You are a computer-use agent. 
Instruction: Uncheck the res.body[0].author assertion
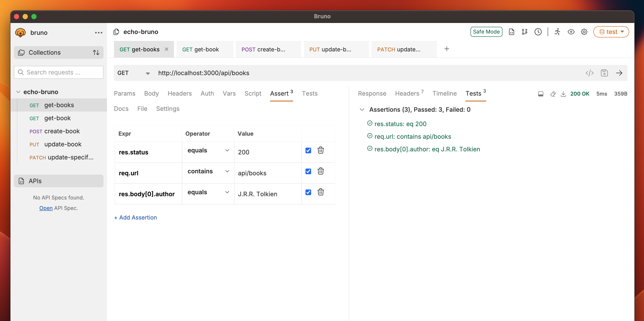coord(308,192)
